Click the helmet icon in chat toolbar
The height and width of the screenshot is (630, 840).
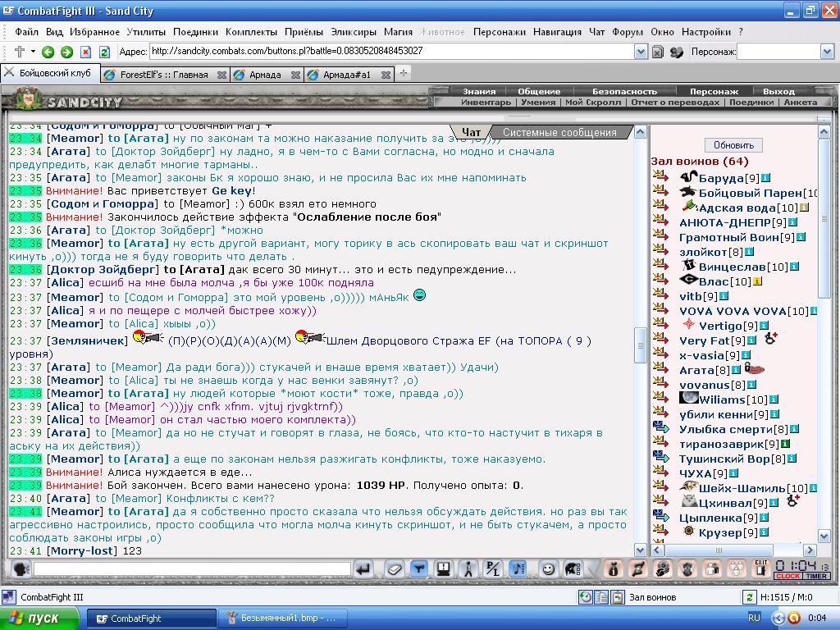coord(573,568)
